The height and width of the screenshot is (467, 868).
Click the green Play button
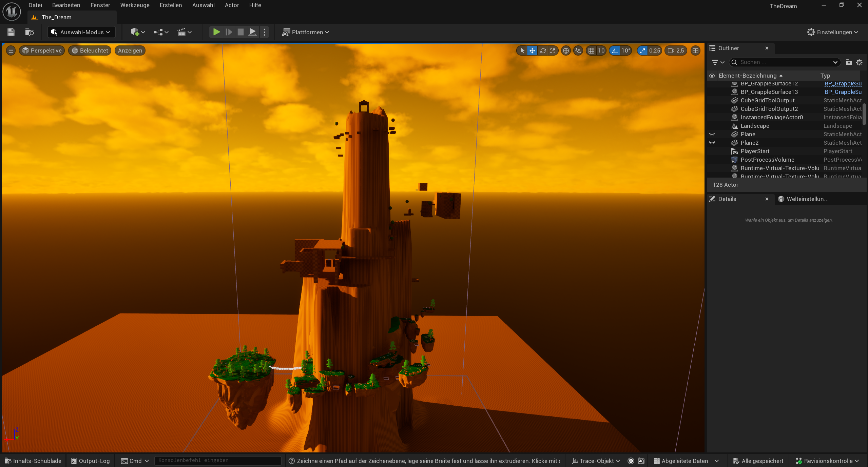[216, 32]
